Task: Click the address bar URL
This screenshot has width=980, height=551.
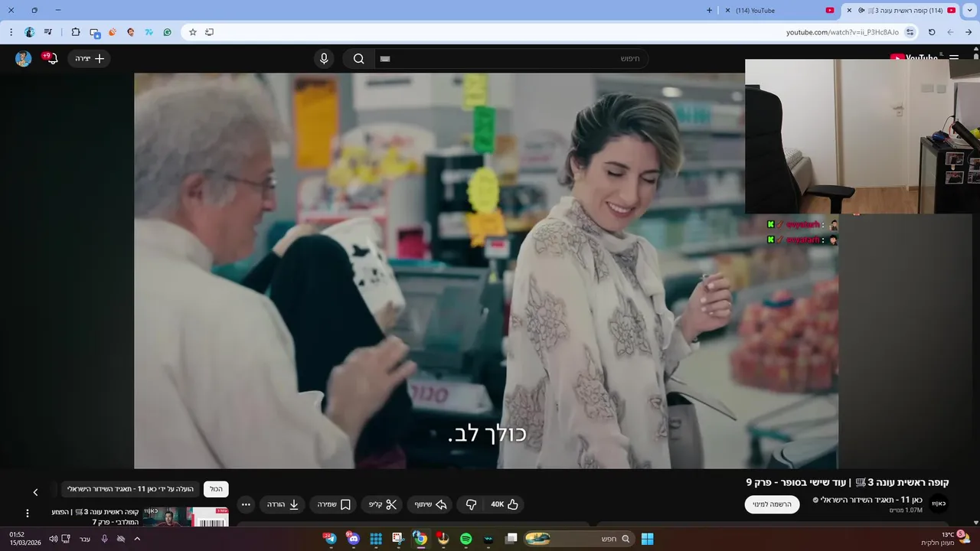Action: (x=842, y=32)
